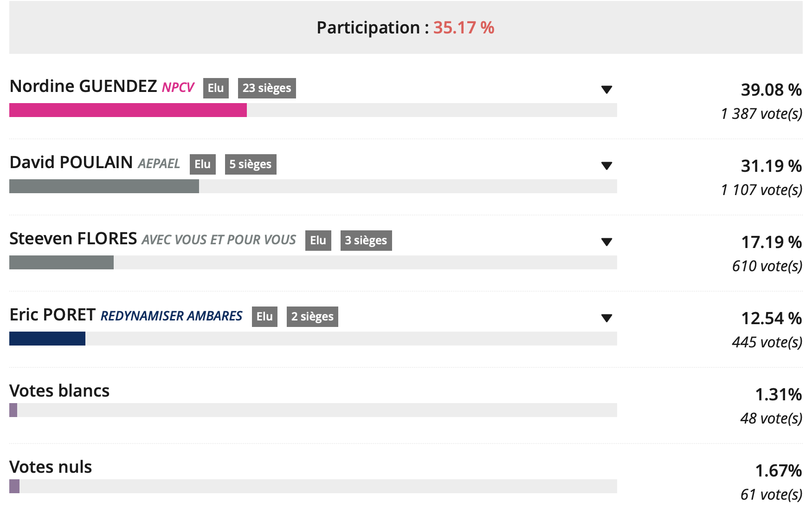Click the Elu badge beside NPCV
Screen dimensions: 812x509
pos(216,88)
